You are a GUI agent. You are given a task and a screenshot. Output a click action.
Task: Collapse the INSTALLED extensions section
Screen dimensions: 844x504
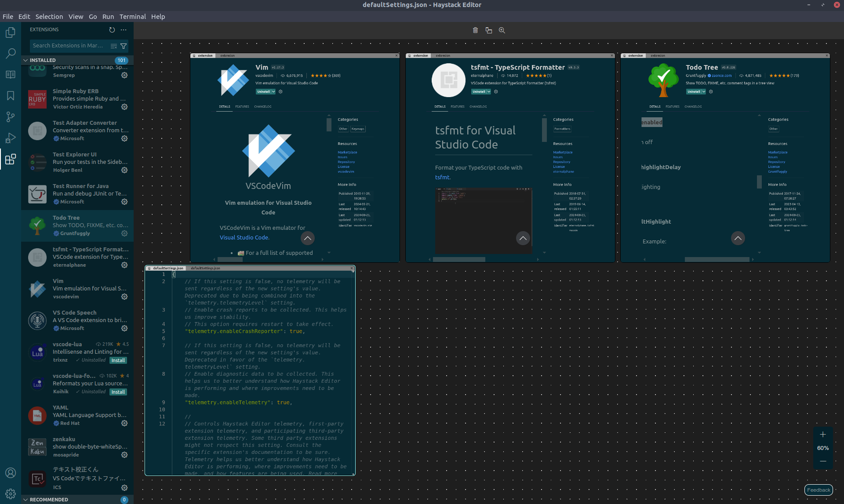click(x=25, y=60)
